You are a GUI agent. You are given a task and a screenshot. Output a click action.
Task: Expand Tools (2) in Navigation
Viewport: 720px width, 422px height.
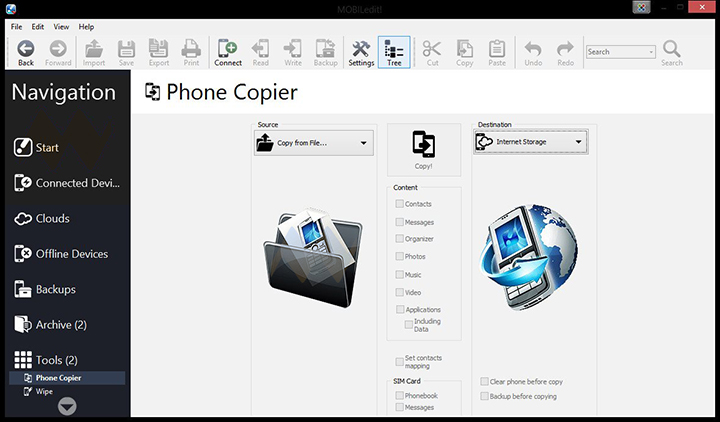(46, 360)
